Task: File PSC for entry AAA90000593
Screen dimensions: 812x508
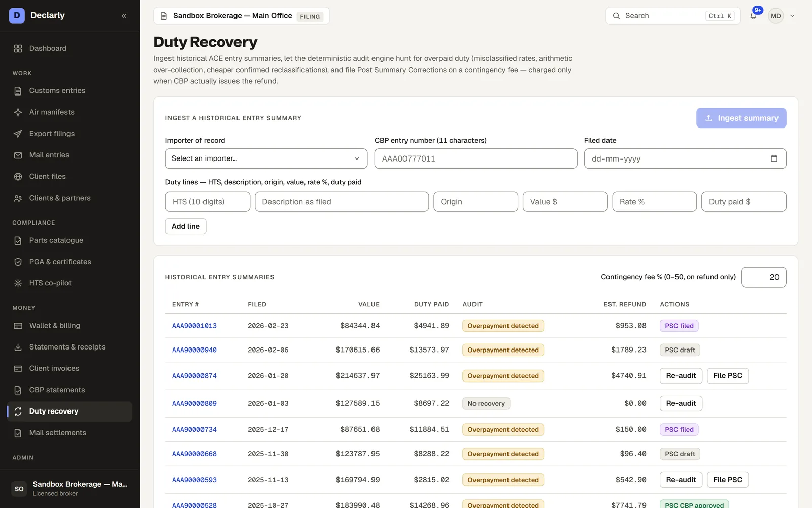Action: click(728, 480)
